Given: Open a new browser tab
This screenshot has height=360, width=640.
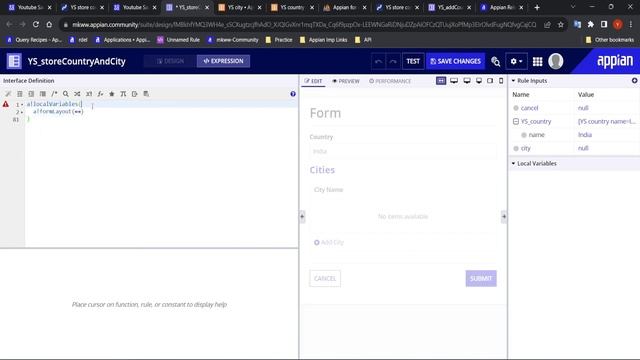Looking at the screenshot, I should (x=537, y=7).
